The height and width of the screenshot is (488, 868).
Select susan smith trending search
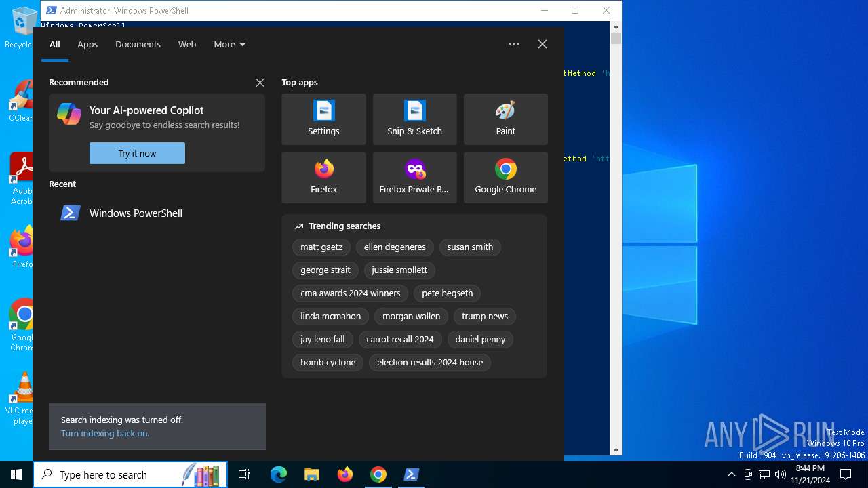coord(470,247)
